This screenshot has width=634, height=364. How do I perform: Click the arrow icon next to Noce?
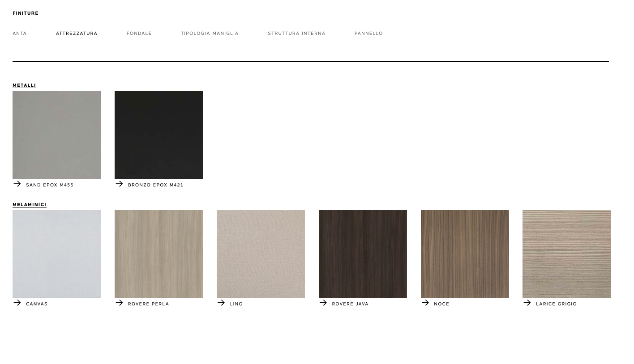tap(425, 303)
